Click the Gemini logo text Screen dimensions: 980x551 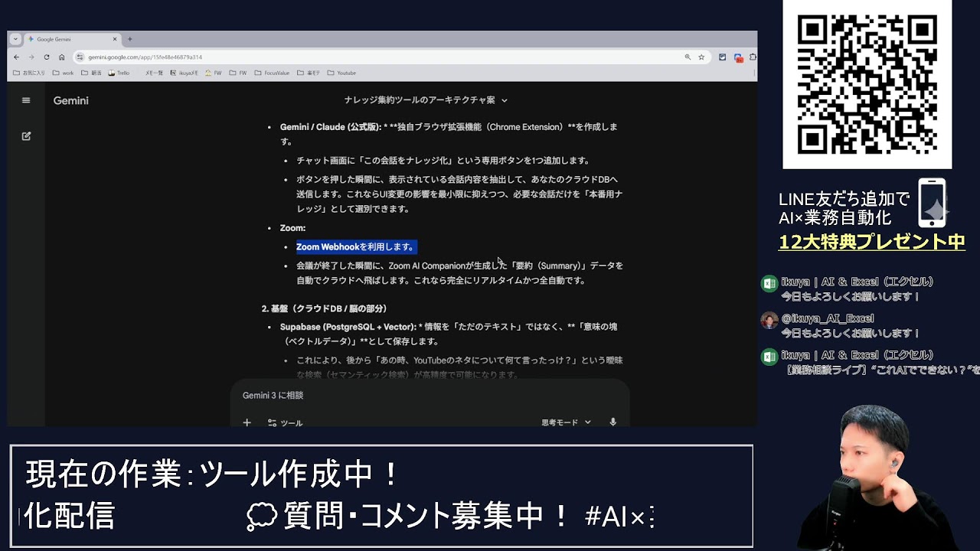pos(70,100)
